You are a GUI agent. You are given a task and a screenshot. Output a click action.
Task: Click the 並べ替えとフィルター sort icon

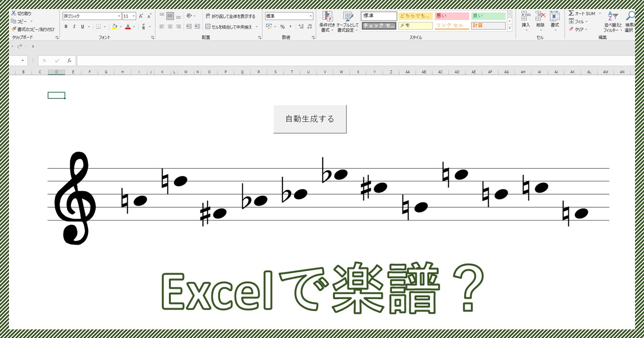tap(613, 16)
